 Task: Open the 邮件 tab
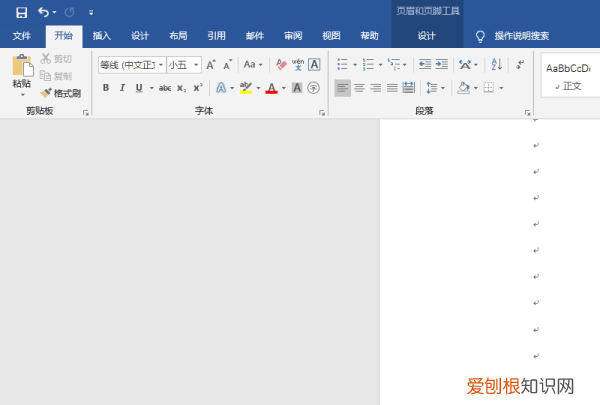point(255,36)
